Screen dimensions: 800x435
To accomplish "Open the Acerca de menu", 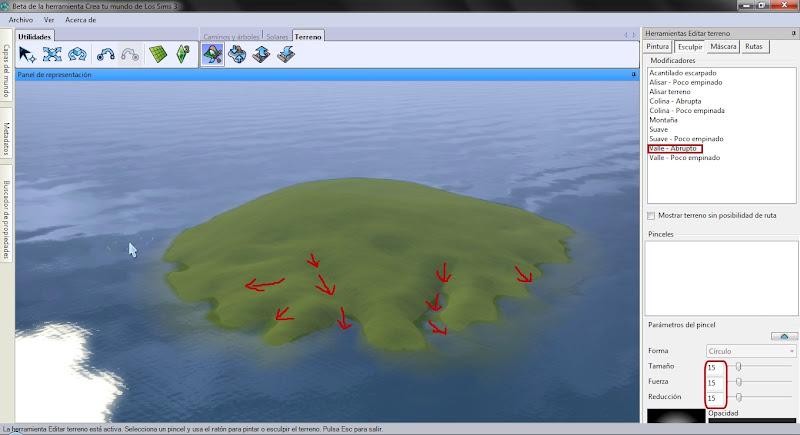I will pos(80,20).
